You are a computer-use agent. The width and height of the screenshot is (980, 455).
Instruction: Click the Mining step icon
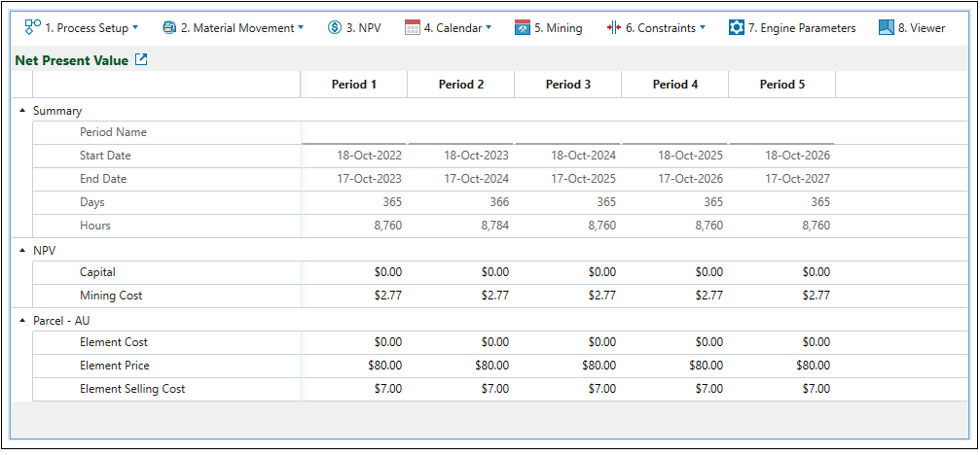click(523, 28)
